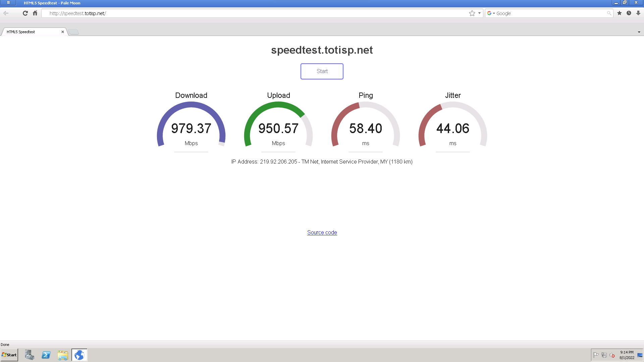Click the Jitter label
This screenshot has width=644, height=362.
click(453, 95)
